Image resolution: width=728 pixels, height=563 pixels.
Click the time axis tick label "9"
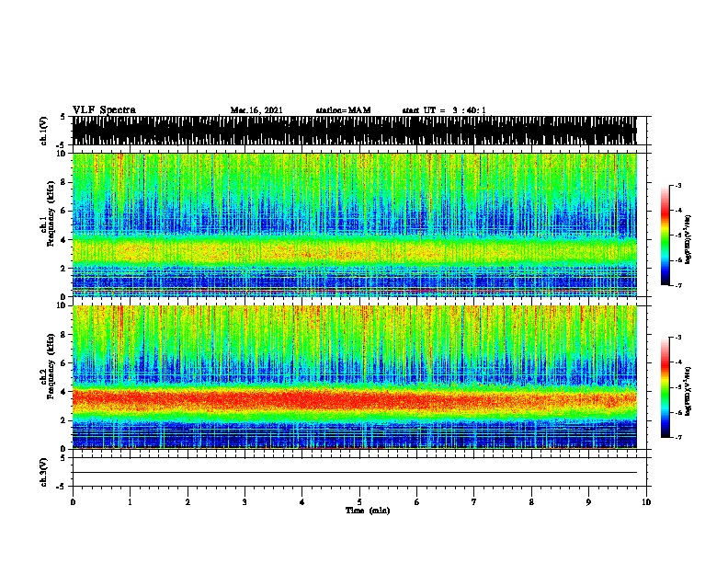point(588,502)
